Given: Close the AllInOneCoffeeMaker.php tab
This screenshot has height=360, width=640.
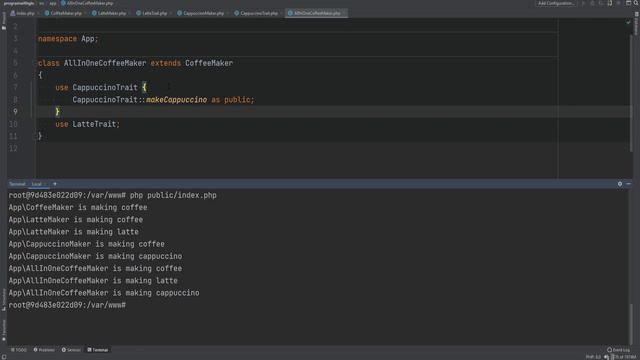Looking at the screenshot, I should click(344, 13).
